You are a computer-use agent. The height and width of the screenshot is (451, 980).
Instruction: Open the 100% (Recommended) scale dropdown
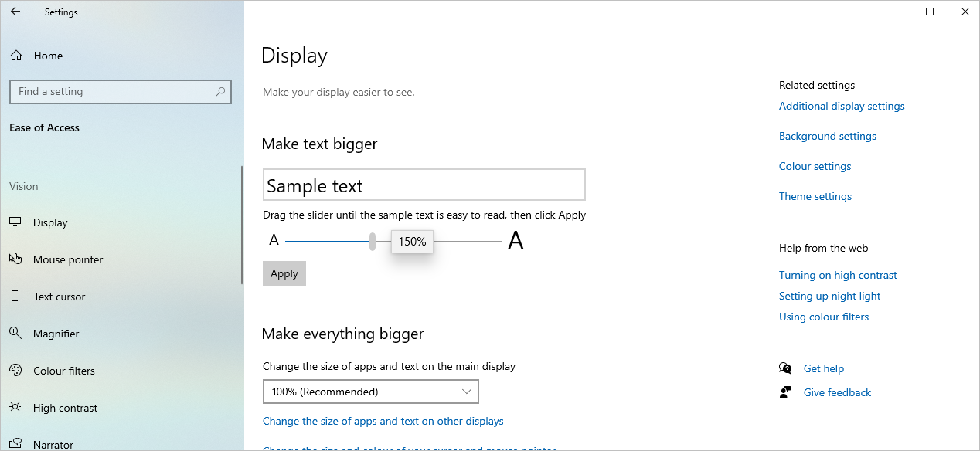pos(371,392)
